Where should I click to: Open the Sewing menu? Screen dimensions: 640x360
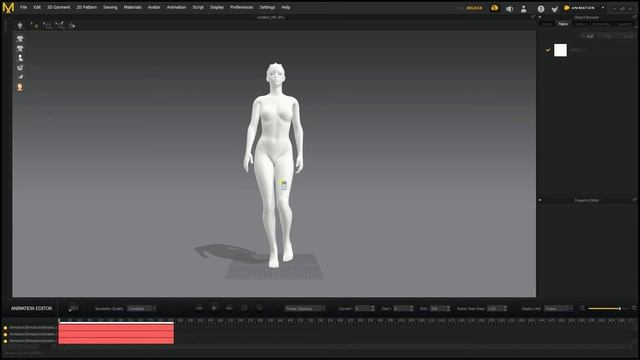tap(110, 7)
